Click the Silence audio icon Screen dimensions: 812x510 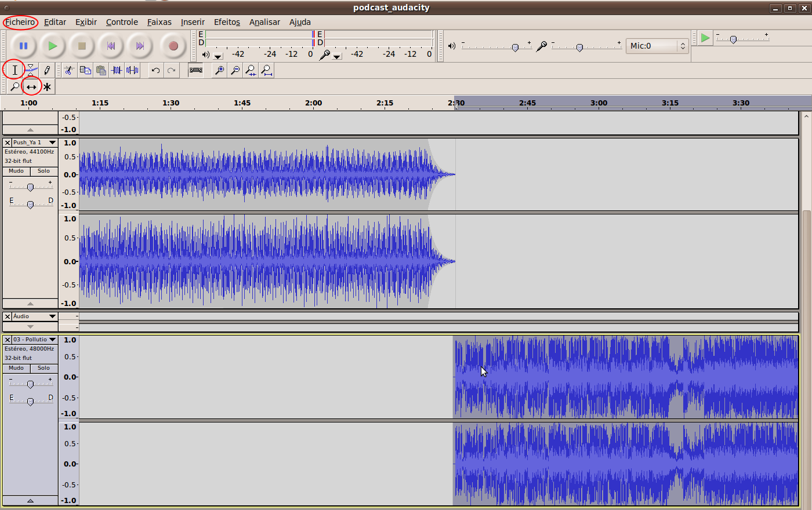pyautogui.click(x=132, y=70)
